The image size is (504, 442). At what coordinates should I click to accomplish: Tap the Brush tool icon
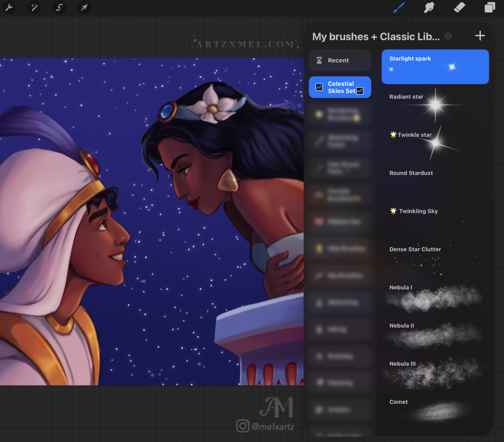click(x=399, y=7)
